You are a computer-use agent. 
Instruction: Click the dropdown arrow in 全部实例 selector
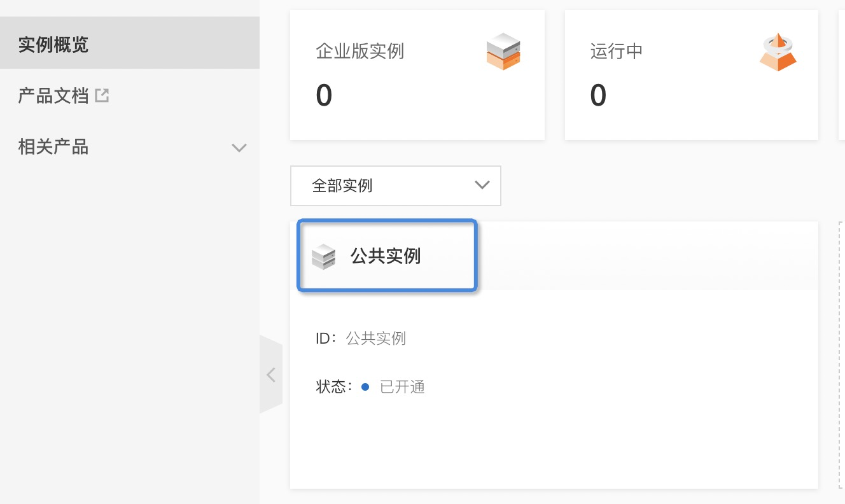coord(482,185)
